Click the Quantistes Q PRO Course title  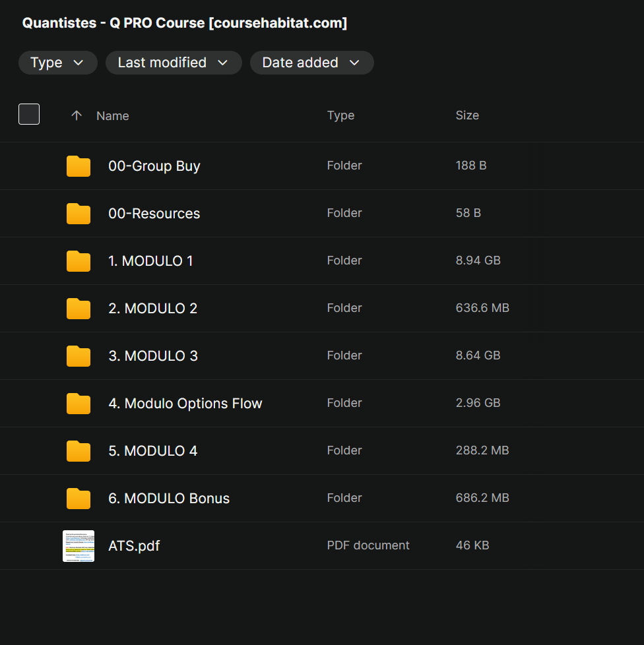coord(184,23)
